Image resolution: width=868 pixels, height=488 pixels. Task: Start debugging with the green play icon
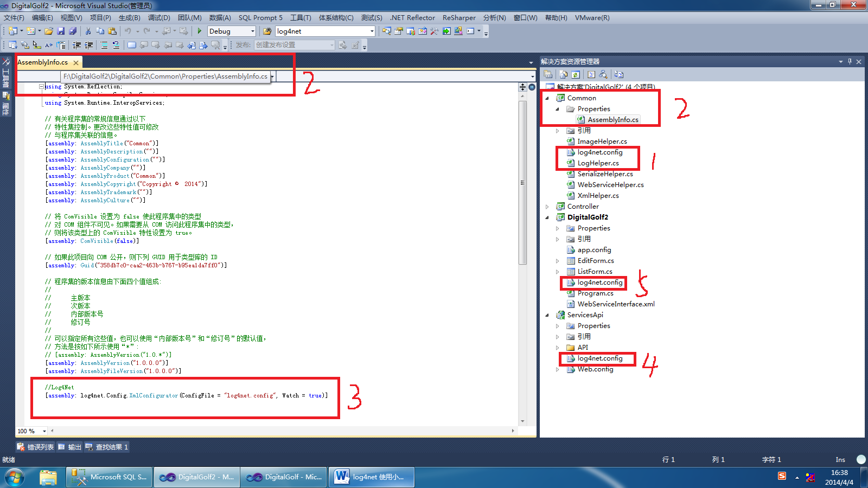point(200,31)
